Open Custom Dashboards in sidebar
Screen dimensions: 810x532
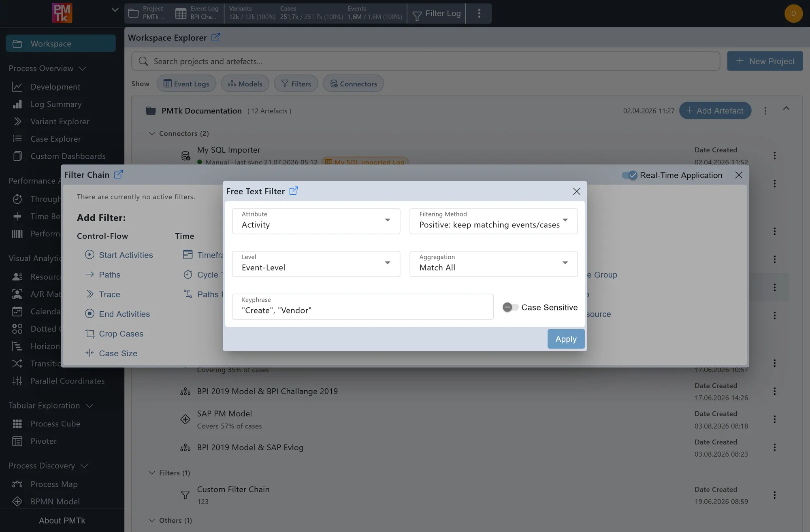68,156
